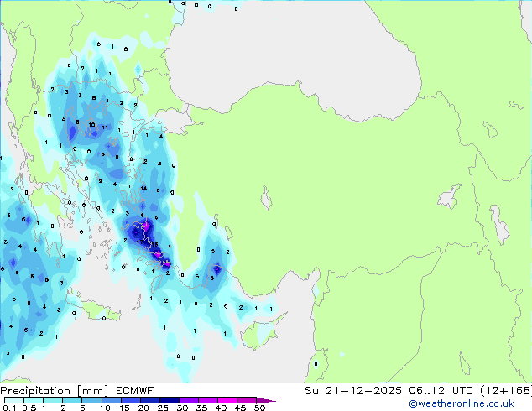The height and width of the screenshot is (411, 532).
Task: Click the above-50 mm legend arrow tip
Action: 266,400
